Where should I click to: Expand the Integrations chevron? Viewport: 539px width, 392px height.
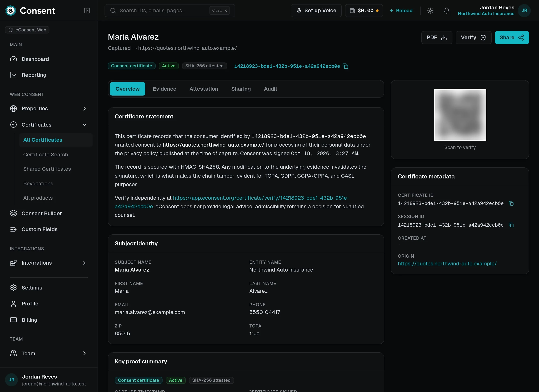click(84, 263)
